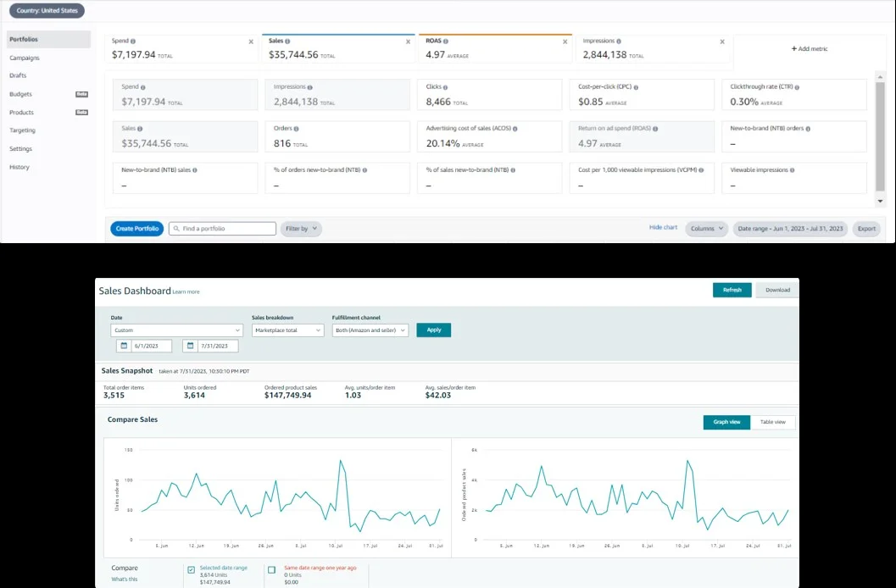Open Settings in the sidebar
Screen dimensions: 896x588
pos(20,148)
